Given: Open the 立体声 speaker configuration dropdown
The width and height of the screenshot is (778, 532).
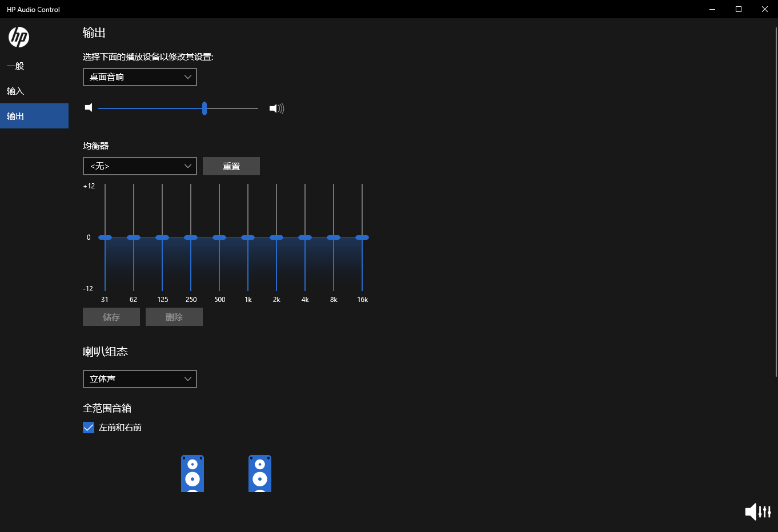Looking at the screenshot, I should point(139,379).
